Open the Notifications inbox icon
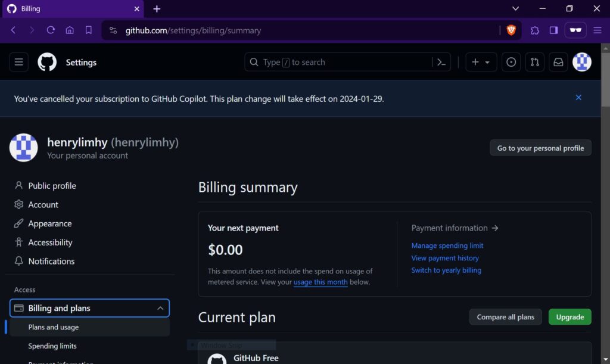The width and height of the screenshot is (610, 364). tap(558, 62)
